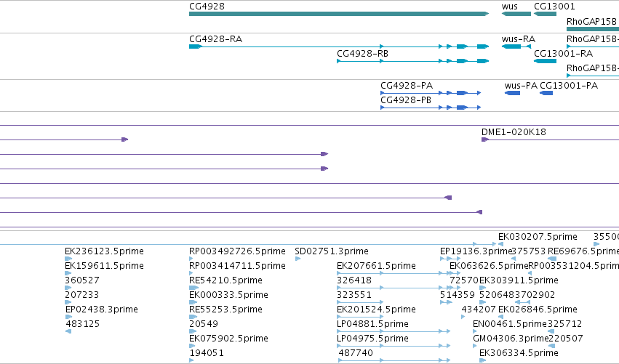The image size is (619, 364).
Task: Click the RP003492726.5prime EST label
Action: pyautogui.click(x=237, y=251)
